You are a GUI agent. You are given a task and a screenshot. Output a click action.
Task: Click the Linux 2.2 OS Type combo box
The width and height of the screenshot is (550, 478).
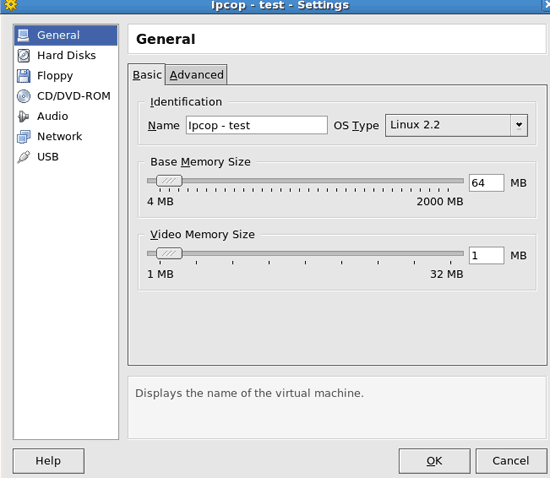456,125
